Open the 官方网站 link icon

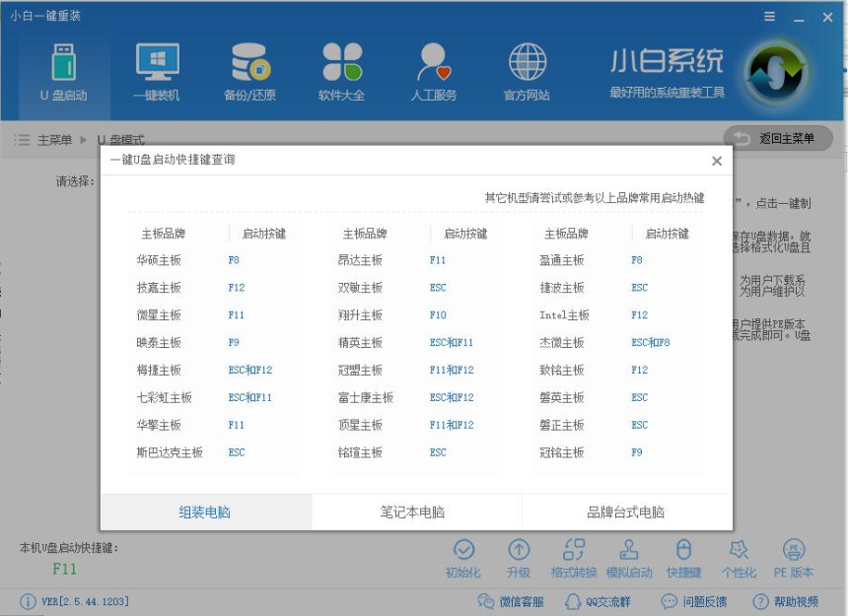(527, 72)
